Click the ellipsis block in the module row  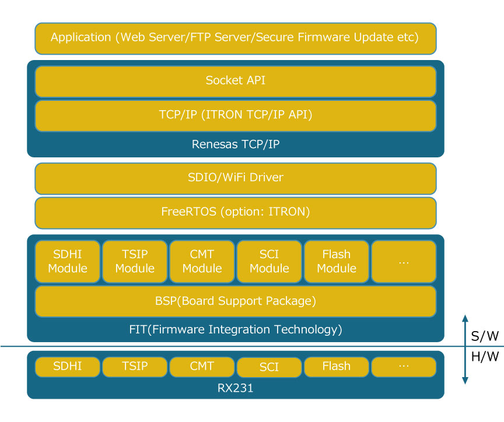[404, 262]
